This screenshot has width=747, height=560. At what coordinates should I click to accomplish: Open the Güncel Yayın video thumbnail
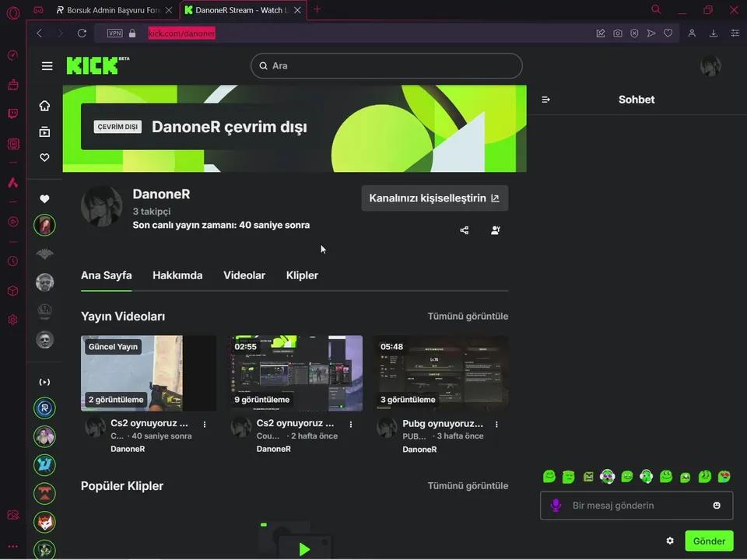[x=148, y=373]
